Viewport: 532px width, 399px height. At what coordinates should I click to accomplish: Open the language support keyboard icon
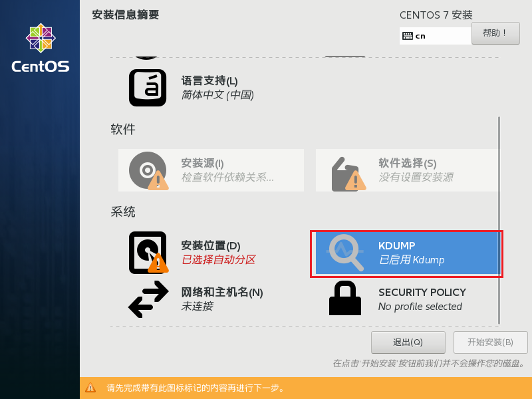148,88
